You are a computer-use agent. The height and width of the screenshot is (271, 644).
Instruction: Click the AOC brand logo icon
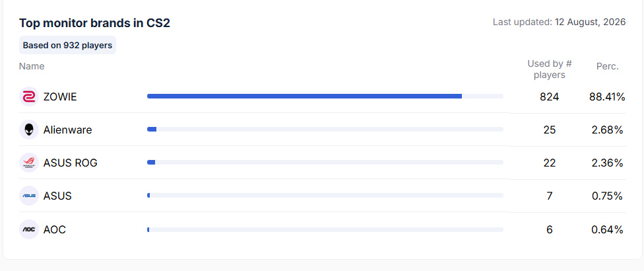click(29, 229)
